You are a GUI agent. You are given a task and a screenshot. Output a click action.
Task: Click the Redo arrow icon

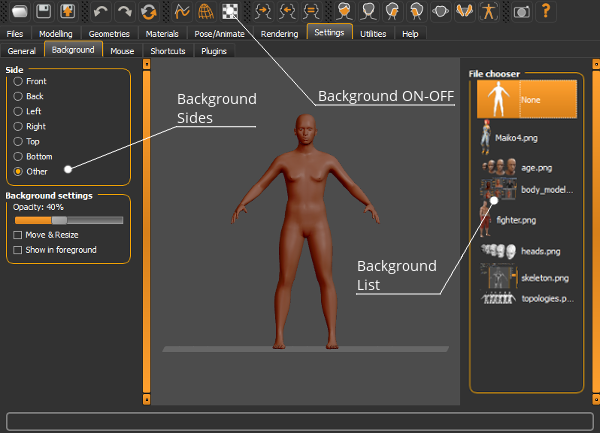125,11
